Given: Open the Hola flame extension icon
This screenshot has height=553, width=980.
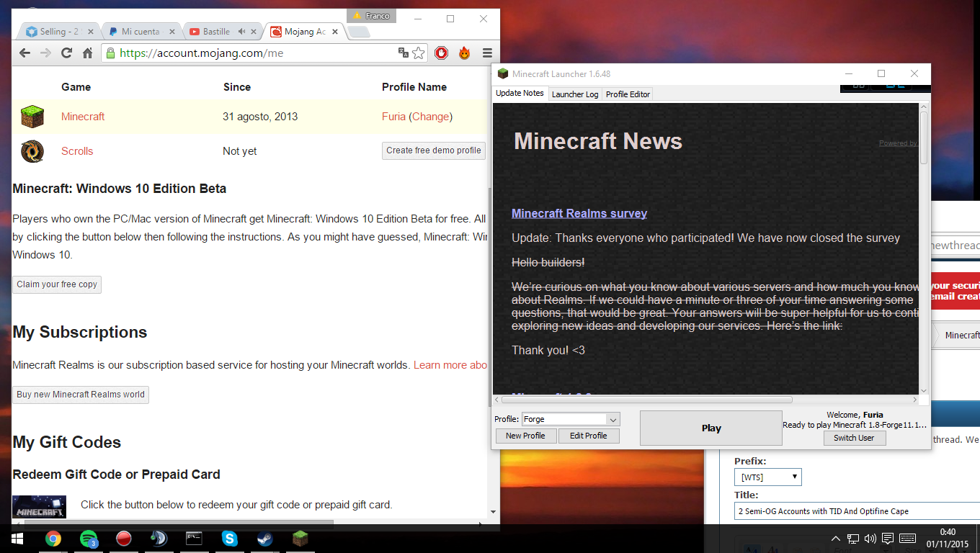Looking at the screenshot, I should tap(465, 53).
